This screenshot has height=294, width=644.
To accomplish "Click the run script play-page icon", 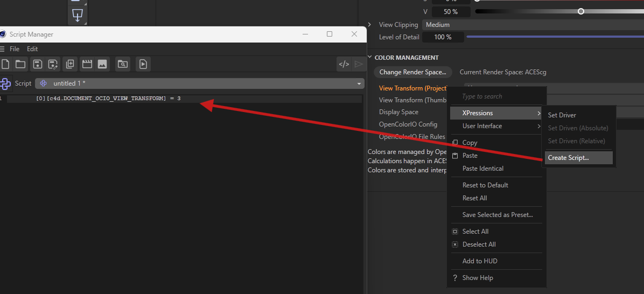I will point(143,64).
